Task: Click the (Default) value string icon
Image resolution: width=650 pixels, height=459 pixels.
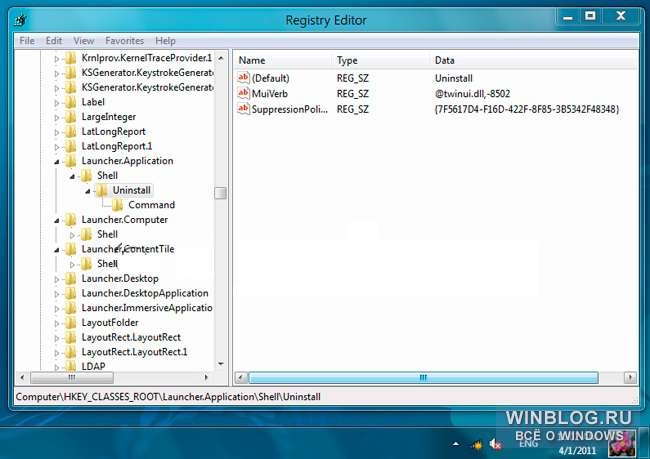Action: click(243, 78)
